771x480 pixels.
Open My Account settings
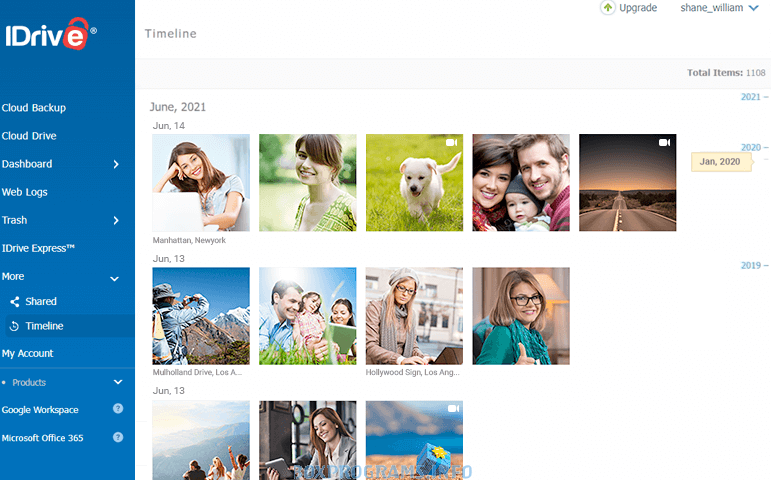point(28,353)
